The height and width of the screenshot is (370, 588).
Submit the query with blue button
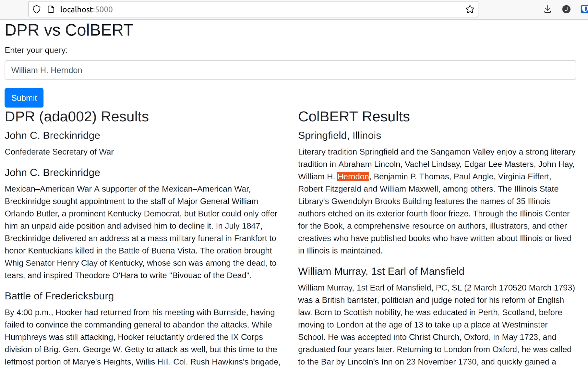[x=24, y=98]
